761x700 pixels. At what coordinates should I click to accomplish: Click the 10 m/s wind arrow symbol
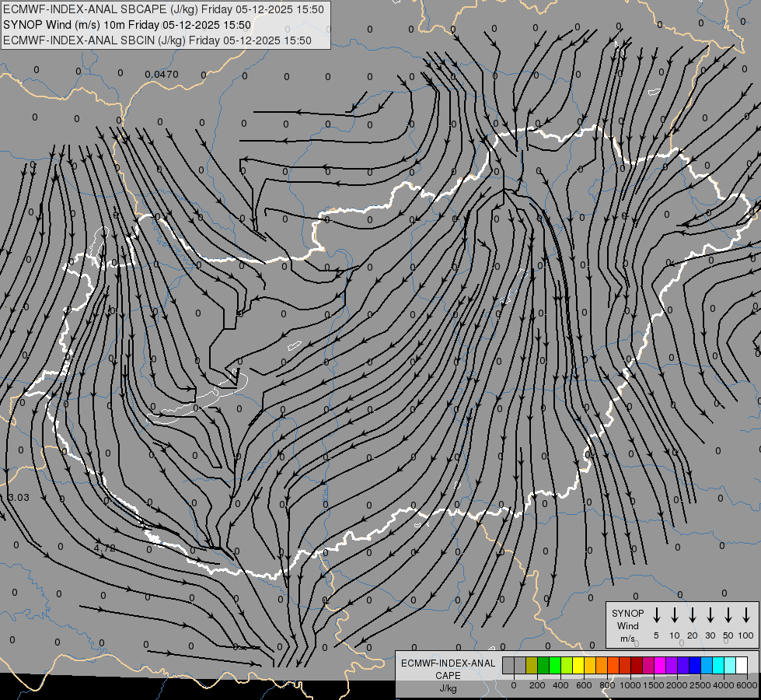click(675, 614)
